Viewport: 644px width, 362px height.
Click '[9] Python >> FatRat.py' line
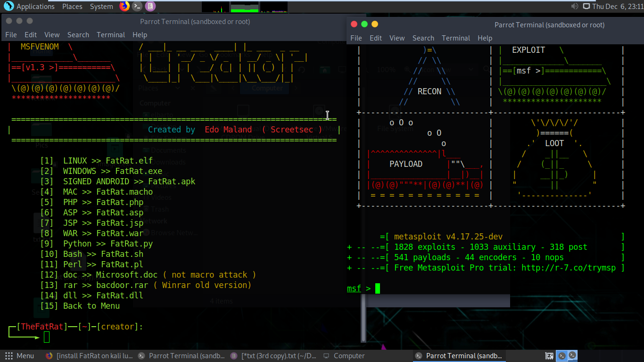pos(96,244)
